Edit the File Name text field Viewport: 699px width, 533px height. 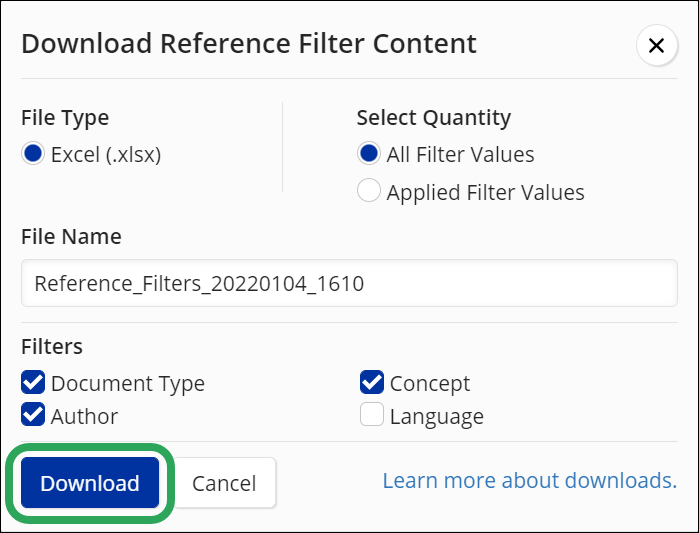tap(350, 283)
